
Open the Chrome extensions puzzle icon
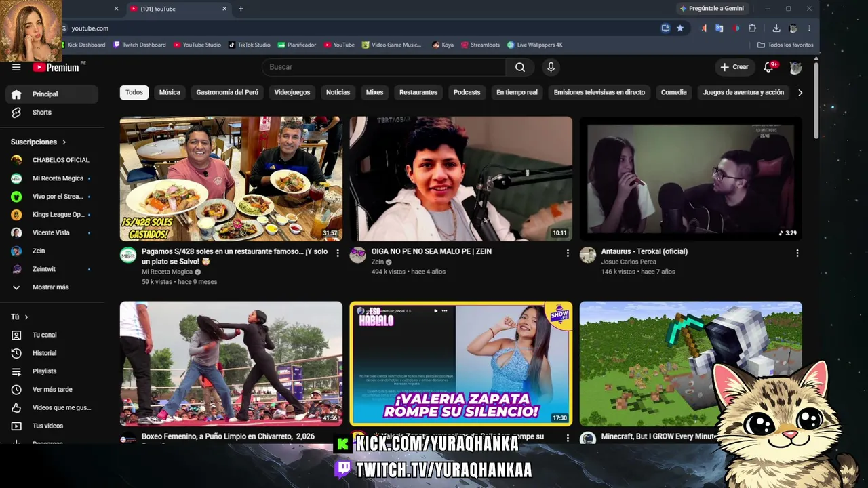[x=752, y=28]
